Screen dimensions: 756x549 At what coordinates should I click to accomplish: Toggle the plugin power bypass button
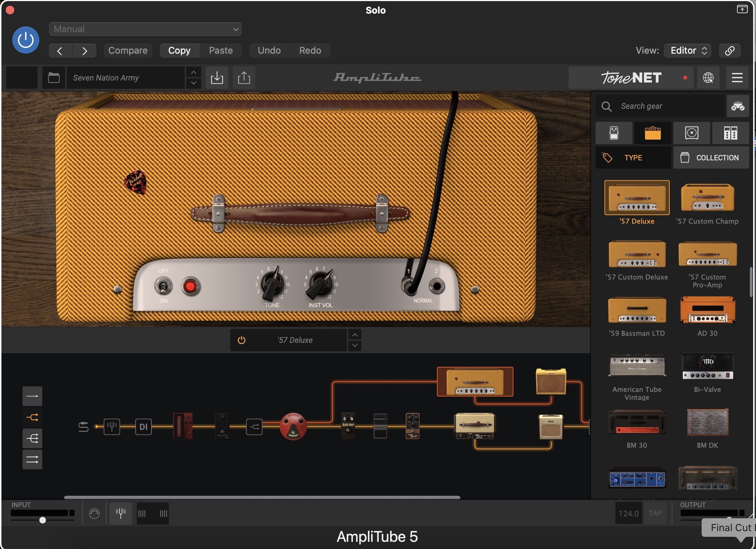click(x=26, y=40)
